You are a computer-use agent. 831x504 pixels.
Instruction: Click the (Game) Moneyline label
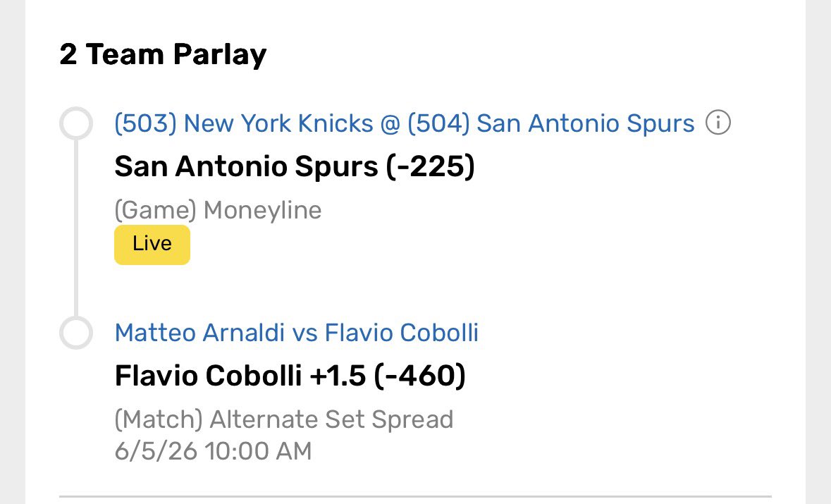tap(218, 210)
